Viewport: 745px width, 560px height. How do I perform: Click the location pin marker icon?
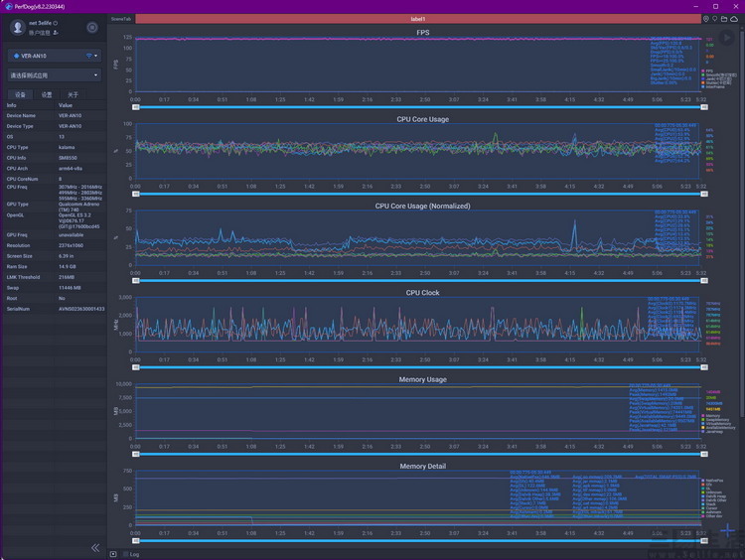[x=706, y=19]
